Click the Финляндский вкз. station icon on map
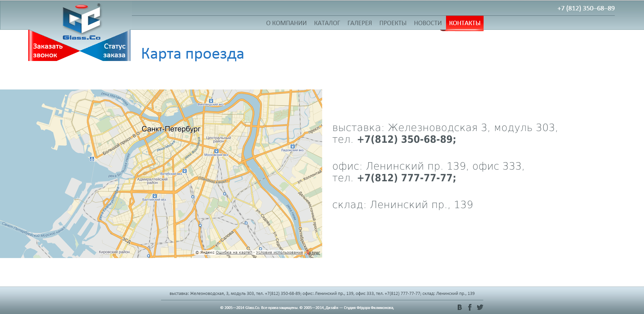Image resolution: width=644 pixels, height=314 pixels. click(211, 101)
